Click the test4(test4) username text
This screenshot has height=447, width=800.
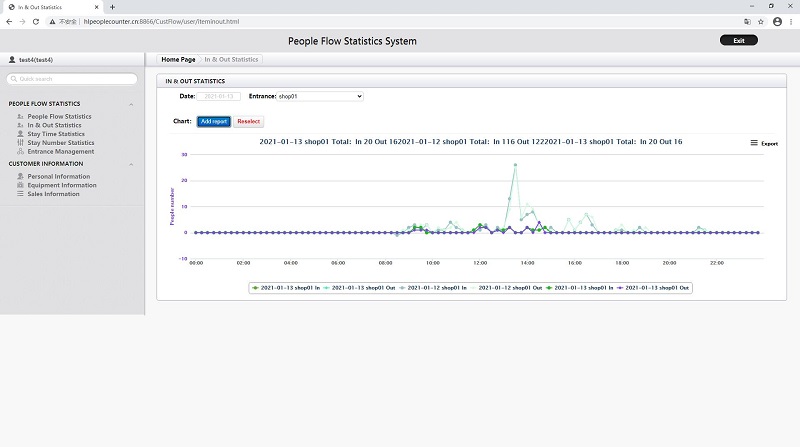[x=36, y=60]
